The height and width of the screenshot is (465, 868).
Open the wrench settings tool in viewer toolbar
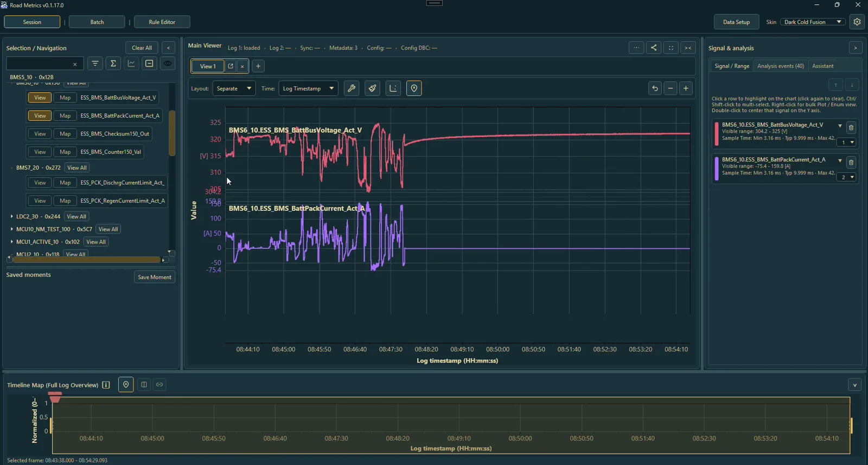pyautogui.click(x=352, y=88)
